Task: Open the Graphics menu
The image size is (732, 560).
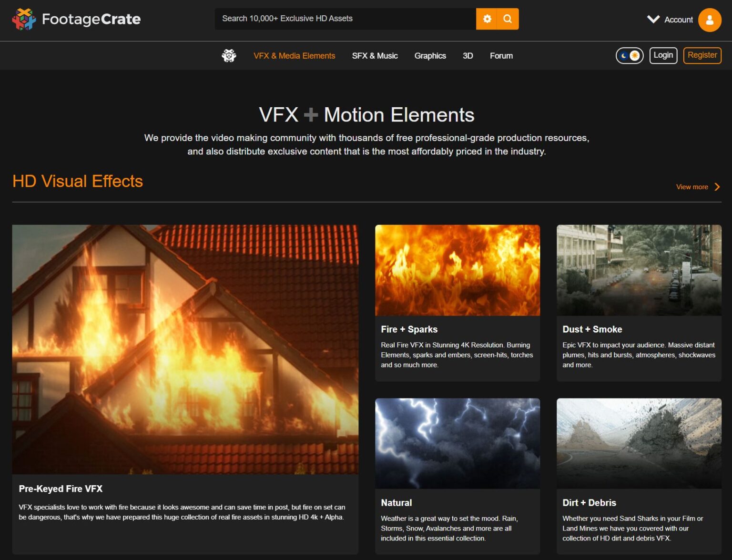Action: pyautogui.click(x=430, y=56)
